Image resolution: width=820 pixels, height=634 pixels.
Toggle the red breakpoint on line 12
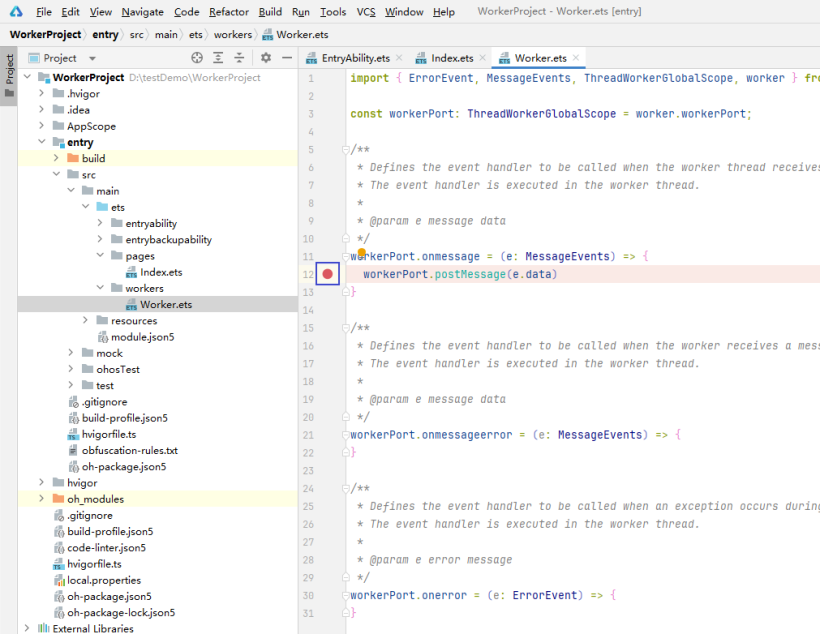pyautogui.click(x=328, y=274)
